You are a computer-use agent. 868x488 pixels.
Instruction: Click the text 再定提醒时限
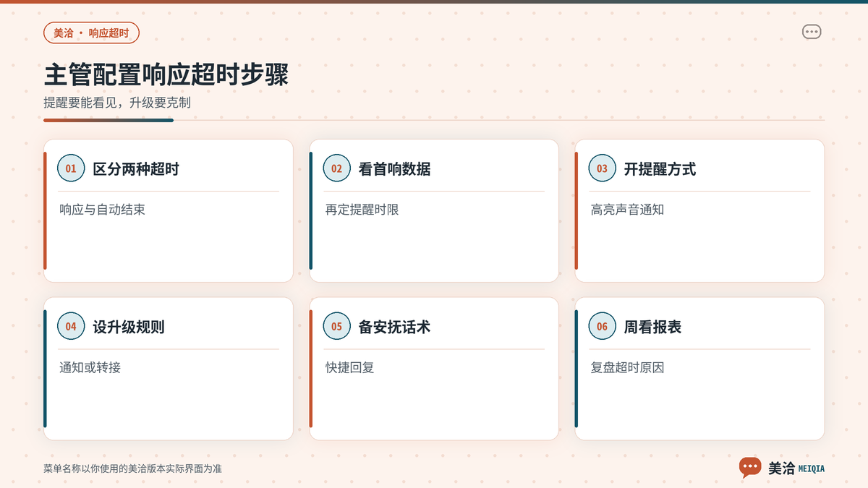pyautogui.click(x=362, y=210)
